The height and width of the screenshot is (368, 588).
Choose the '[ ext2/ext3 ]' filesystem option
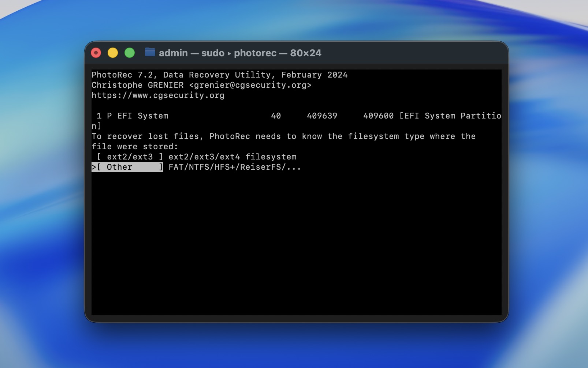[x=130, y=157]
